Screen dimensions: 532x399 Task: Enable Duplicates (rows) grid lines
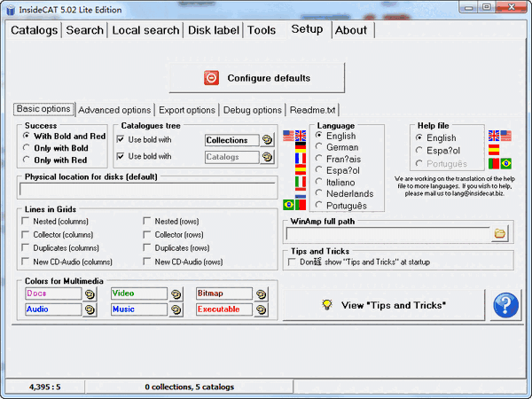click(x=147, y=247)
